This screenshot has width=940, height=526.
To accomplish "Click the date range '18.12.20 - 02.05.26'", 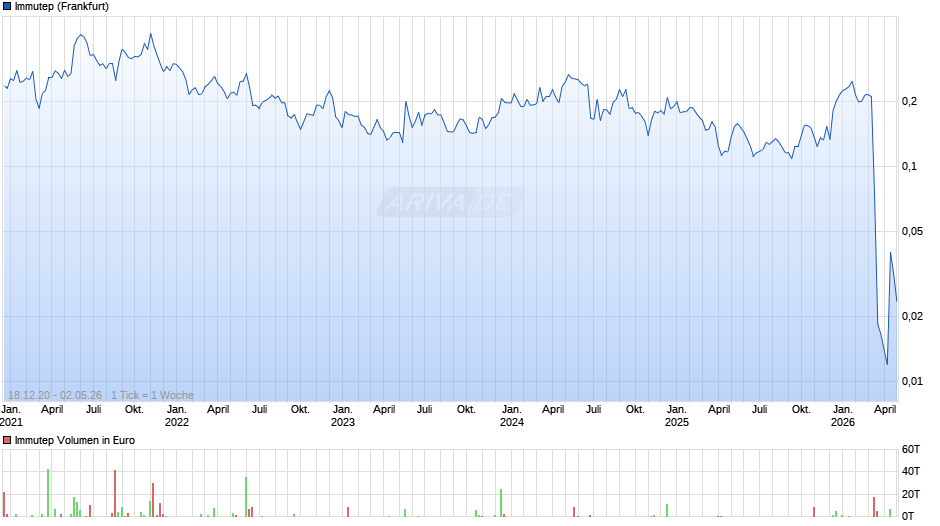I will tap(55, 395).
